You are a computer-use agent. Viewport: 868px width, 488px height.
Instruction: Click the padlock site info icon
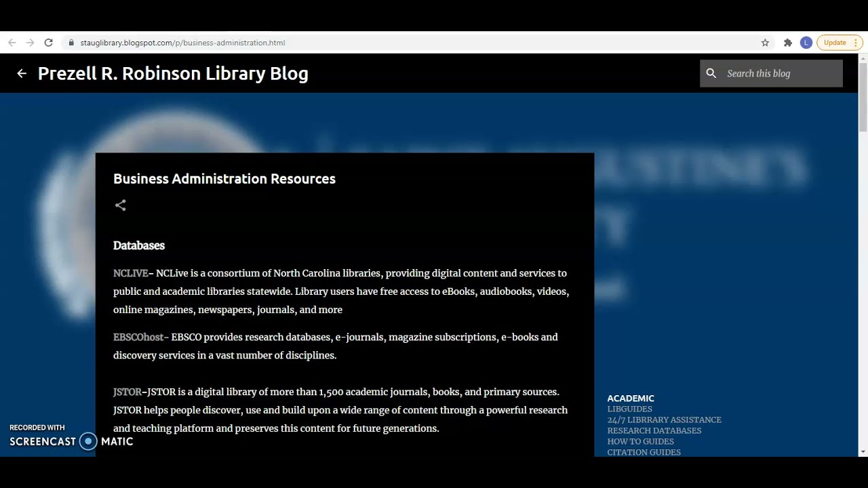71,43
